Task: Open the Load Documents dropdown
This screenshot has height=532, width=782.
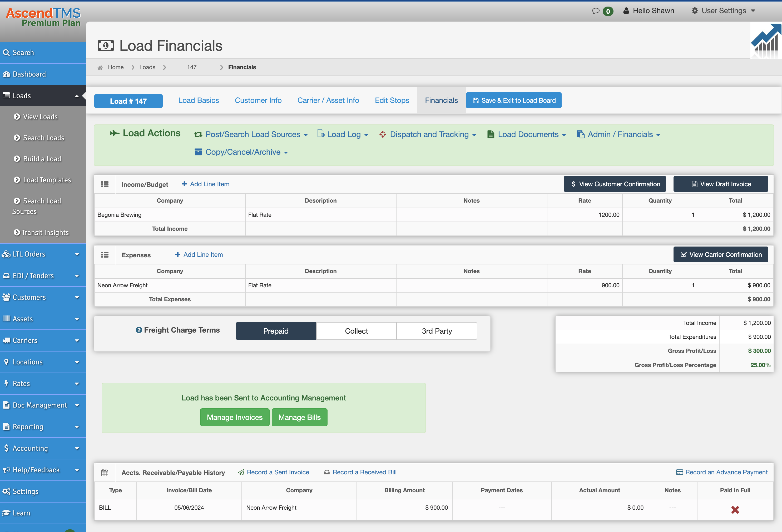Action: coord(527,134)
